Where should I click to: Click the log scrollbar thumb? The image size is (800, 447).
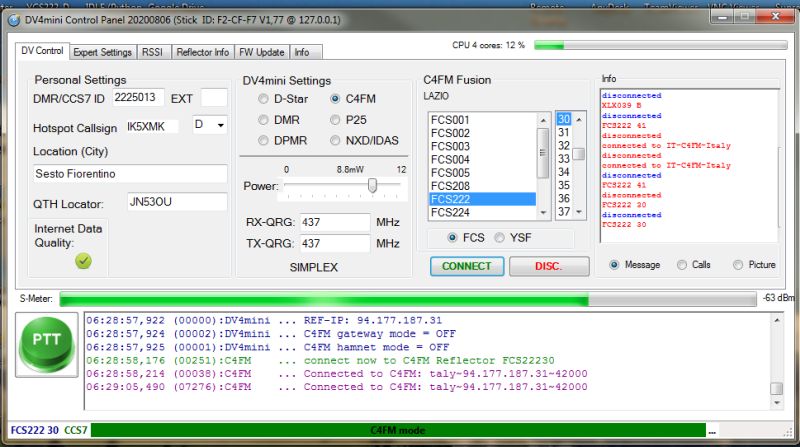pos(777,388)
